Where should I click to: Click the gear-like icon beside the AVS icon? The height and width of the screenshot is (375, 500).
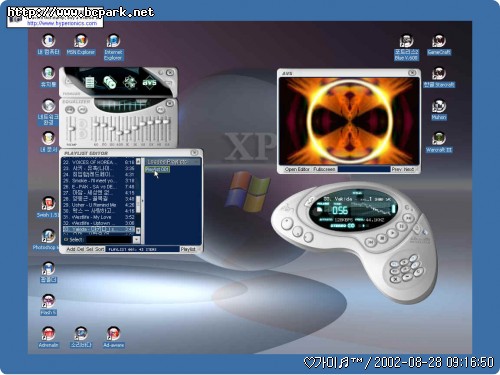click(x=130, y=82)
